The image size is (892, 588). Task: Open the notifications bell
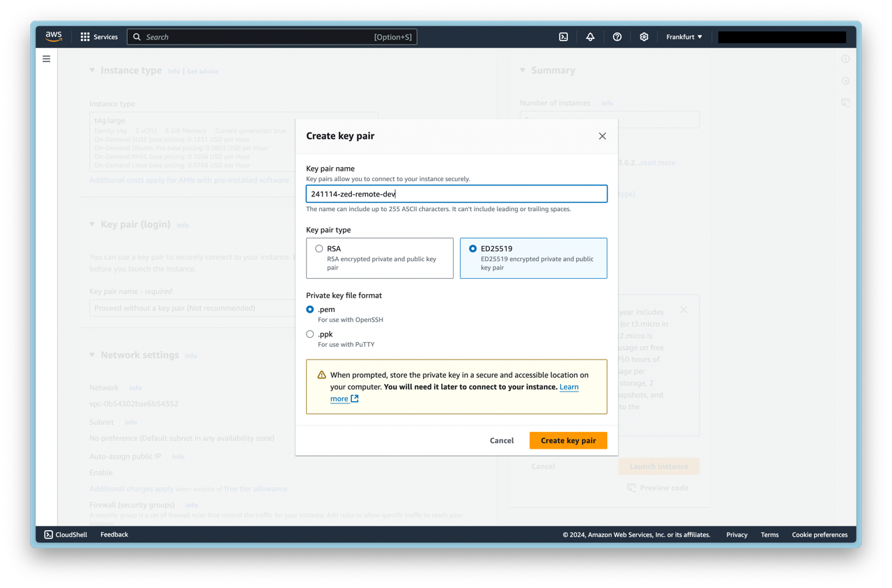[590, 36]
